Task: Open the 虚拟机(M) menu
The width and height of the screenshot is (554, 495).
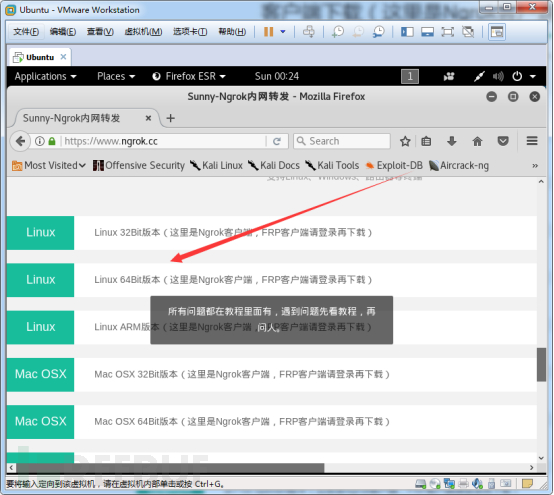Action: tap(143, 32)
